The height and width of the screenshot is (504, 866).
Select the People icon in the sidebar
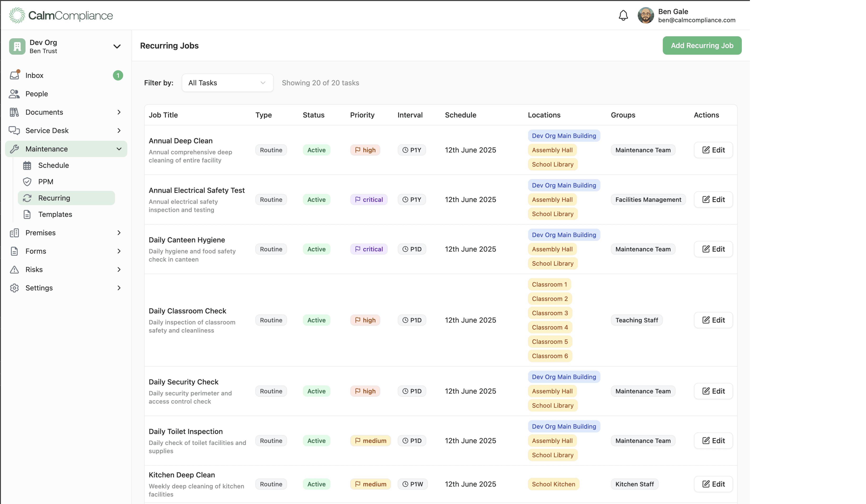(x=15, y=93)
